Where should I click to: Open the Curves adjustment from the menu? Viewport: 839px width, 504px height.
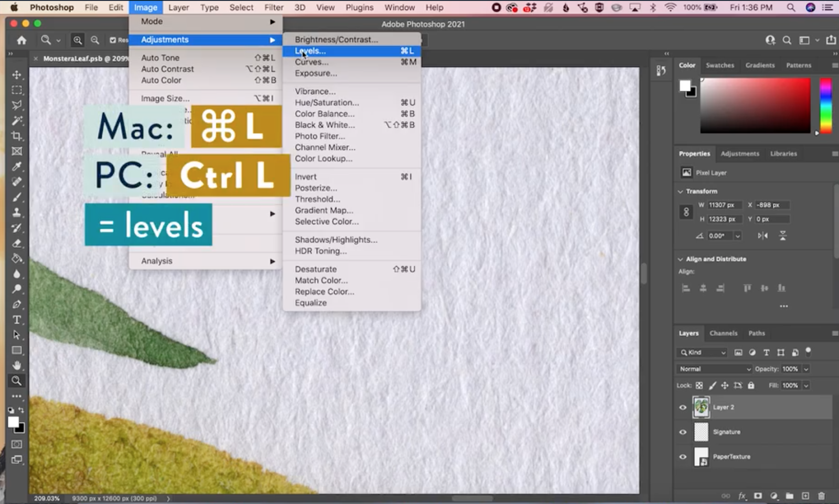(312, 62)
